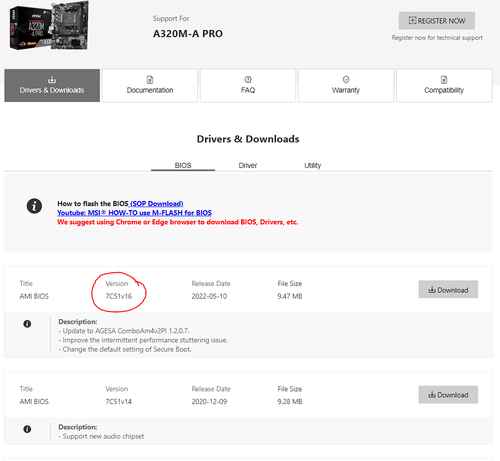The width and height of the screenshot is (500, 461).
Task: Click the info icon beside the BIOS flashing instructions
Action: (x=34, y=206)
